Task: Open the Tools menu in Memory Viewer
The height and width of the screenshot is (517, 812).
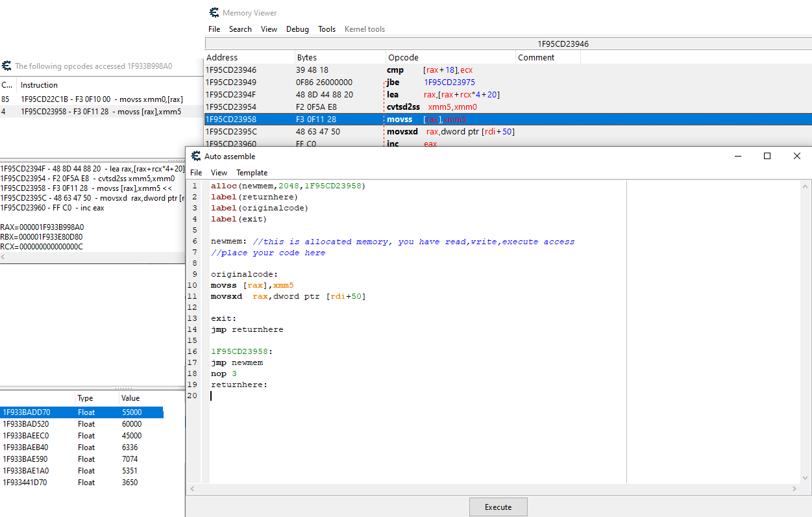Action: pyautogui.click(x=326, y=29)
